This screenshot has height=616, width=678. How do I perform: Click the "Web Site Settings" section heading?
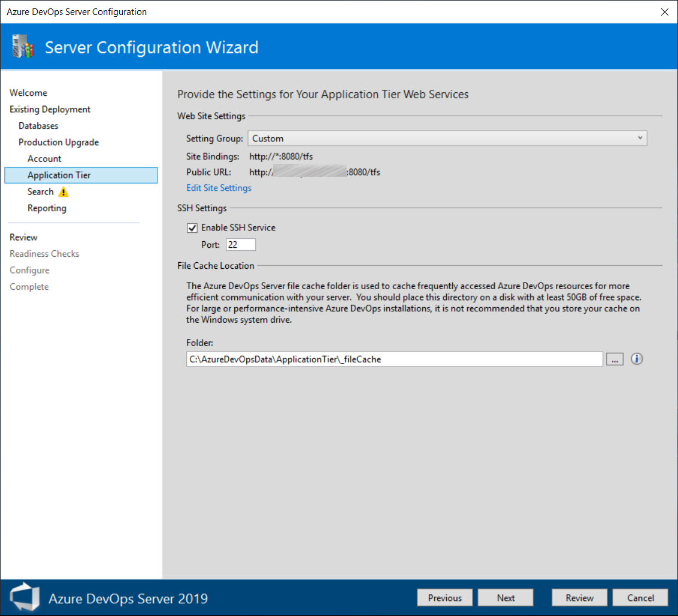[x=211, y=116]
